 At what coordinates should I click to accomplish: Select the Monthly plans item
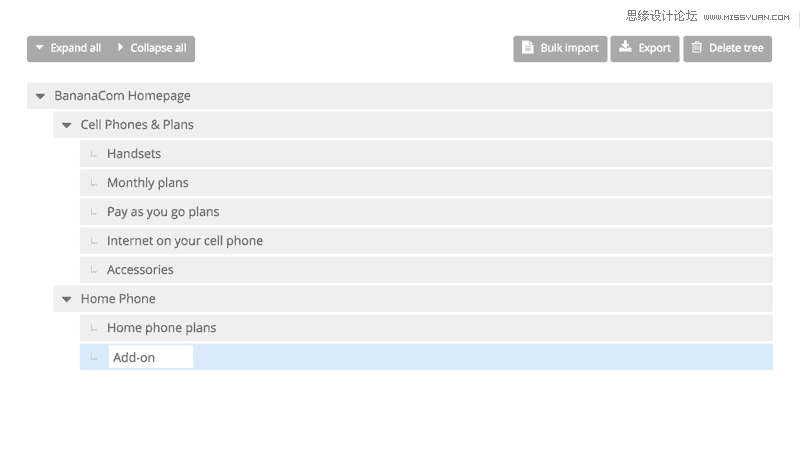click(x=148, y=183)
